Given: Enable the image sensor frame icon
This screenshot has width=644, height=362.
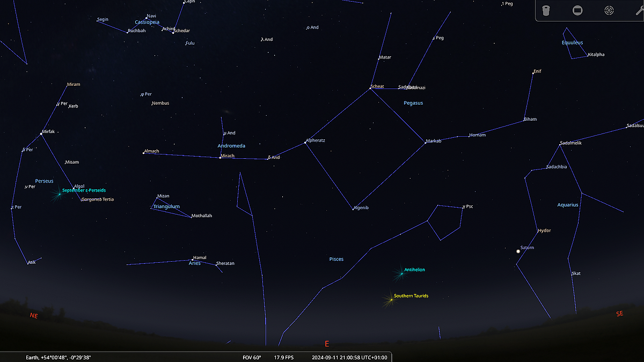Looking at the screenshot, I should coord(577,11).
